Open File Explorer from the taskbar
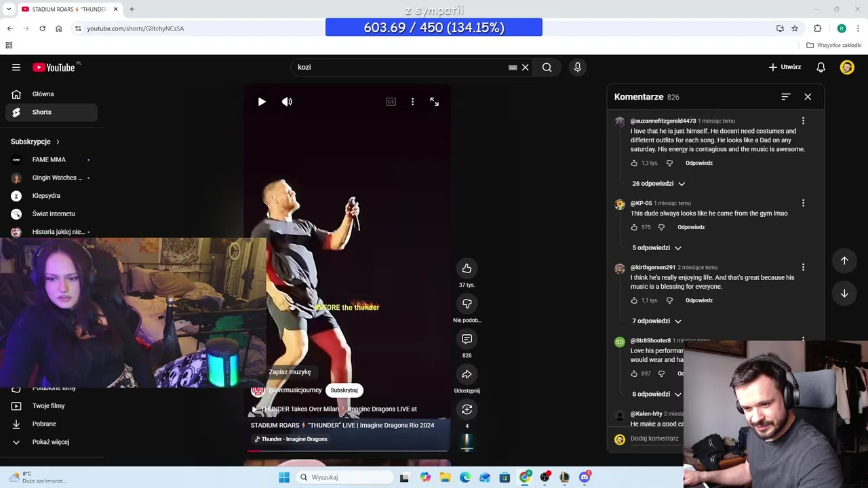 tap(445, 477)
